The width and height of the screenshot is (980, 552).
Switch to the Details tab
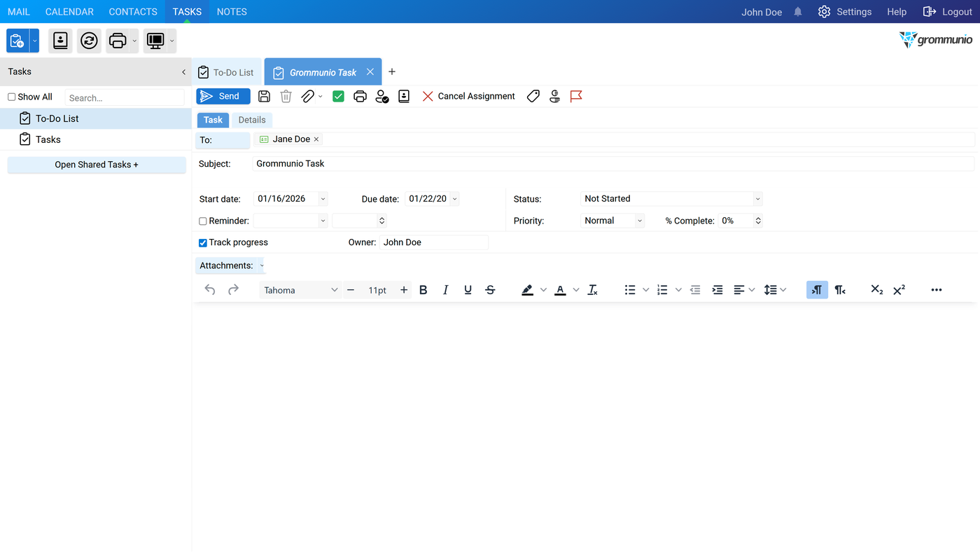[x=252, y=120]
